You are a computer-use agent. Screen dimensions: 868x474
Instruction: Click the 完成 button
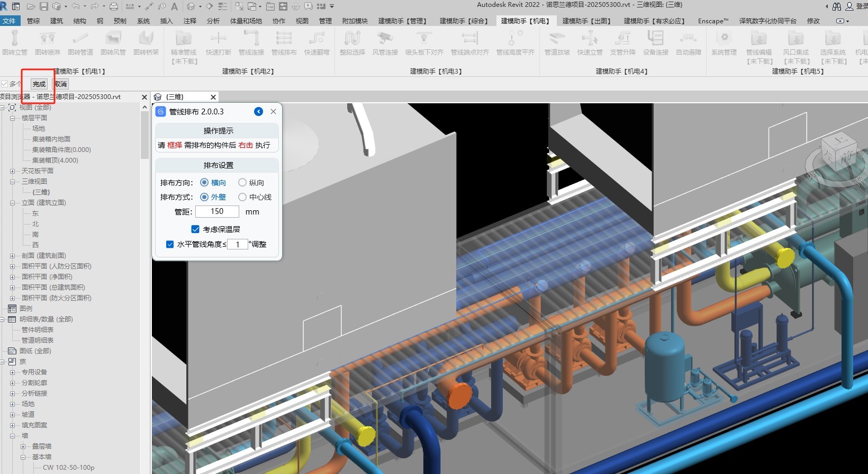click(39, 84)
